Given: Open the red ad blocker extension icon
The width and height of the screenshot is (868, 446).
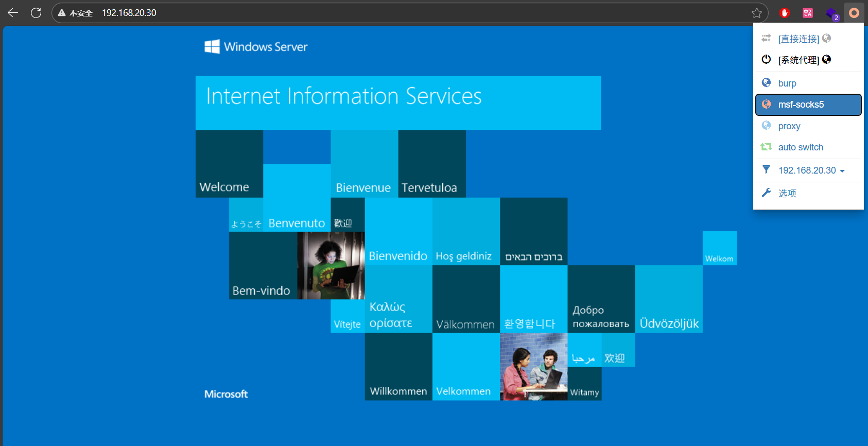Looking at the screenshot, I should coord(784,13).
